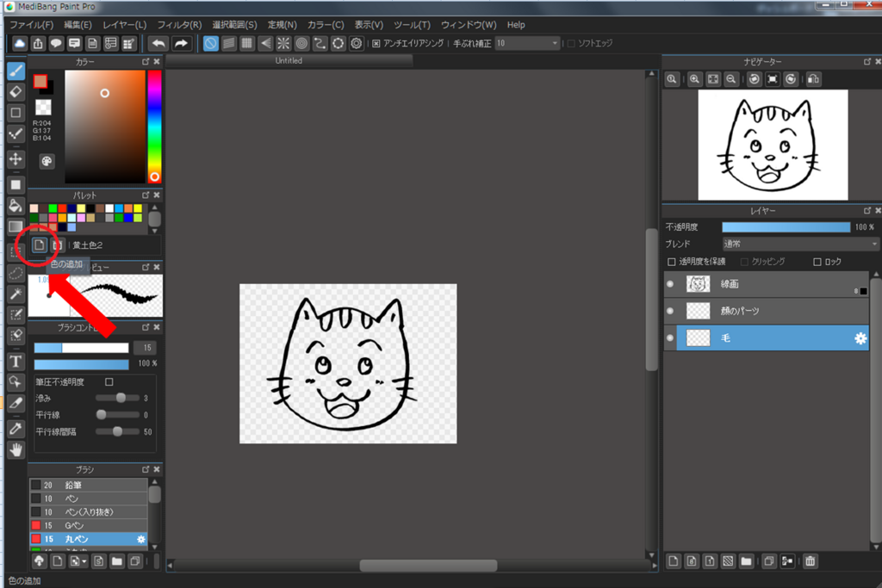The image size is (882, 588).
Task: Open the 手ぶれ補正 value dropdown
Action: 527,43
